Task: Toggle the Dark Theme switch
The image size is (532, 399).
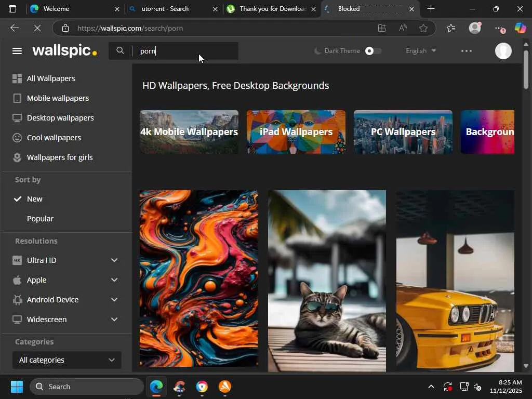Action: (x=373, y=51)
